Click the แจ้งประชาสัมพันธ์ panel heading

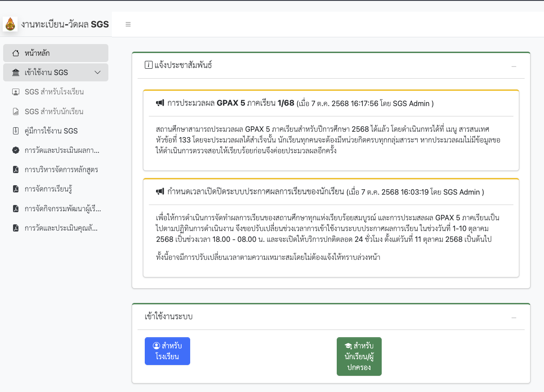coord(183,65)
